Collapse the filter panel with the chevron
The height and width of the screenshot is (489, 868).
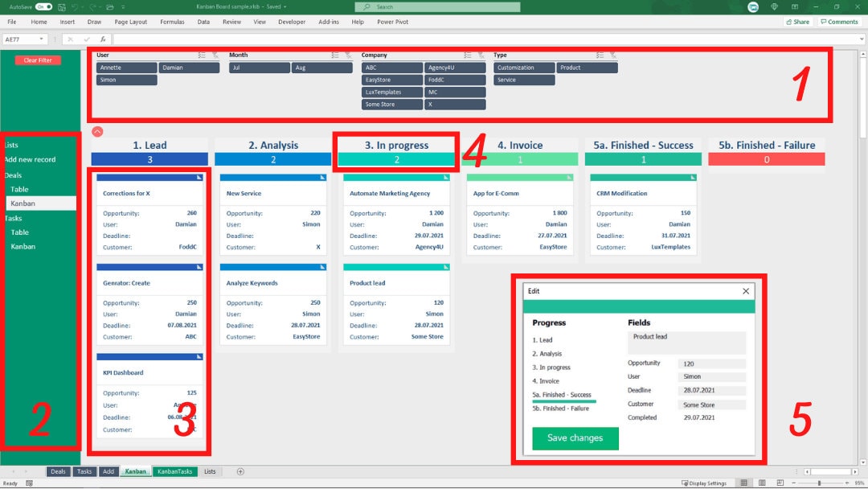[x=98, y=131]
